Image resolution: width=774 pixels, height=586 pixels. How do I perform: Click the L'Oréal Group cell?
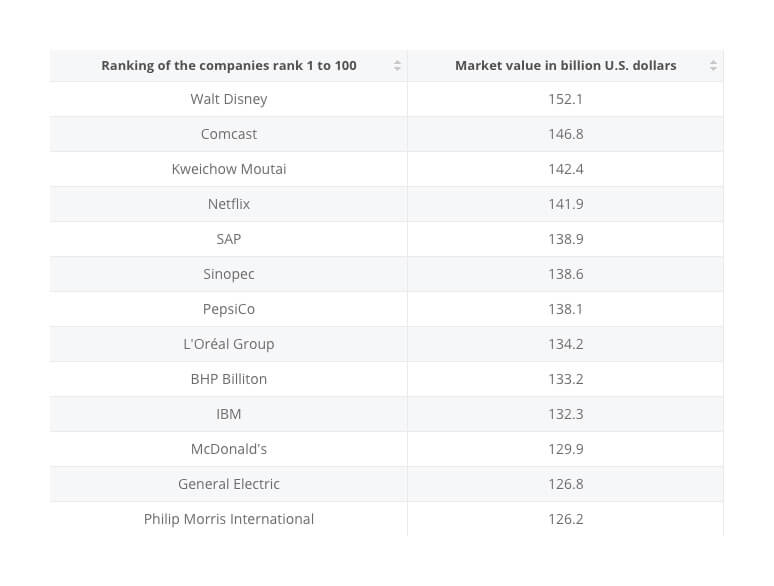(x=229, y=344)
